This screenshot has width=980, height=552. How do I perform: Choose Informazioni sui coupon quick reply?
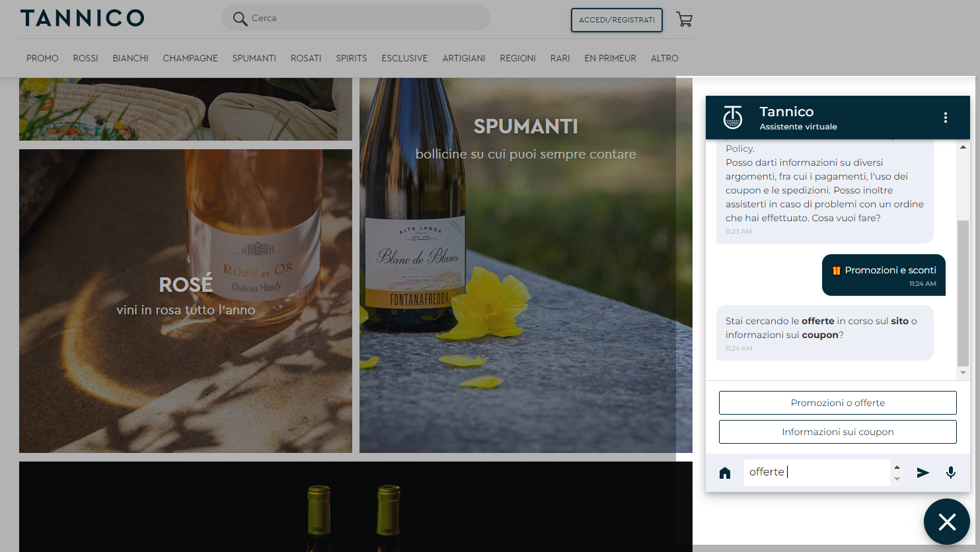(838, 432)
